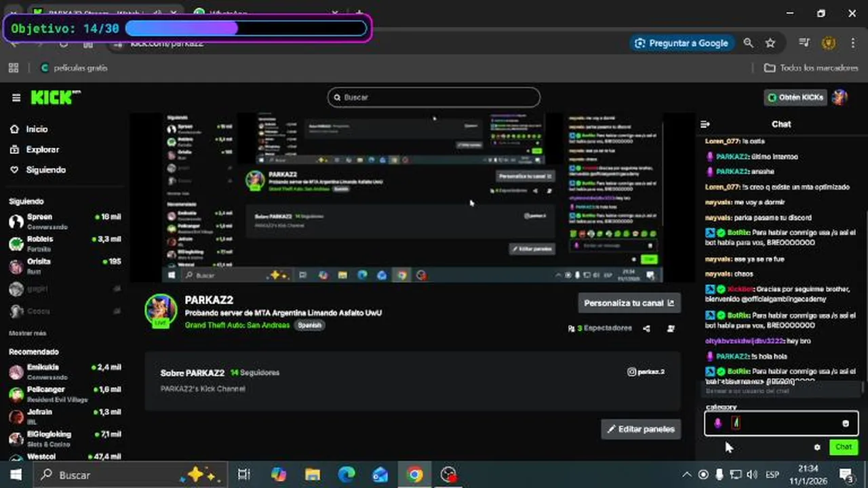The width and height of the screenshot is (868, 488).
Task: Open chat settings gear icon
Action: [x=817, y=447]
